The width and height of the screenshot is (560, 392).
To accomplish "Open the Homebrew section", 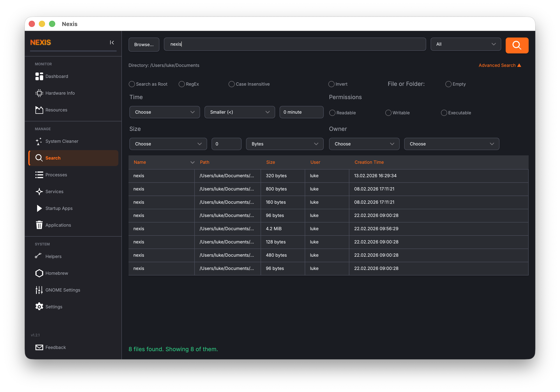I will point(57,273).
